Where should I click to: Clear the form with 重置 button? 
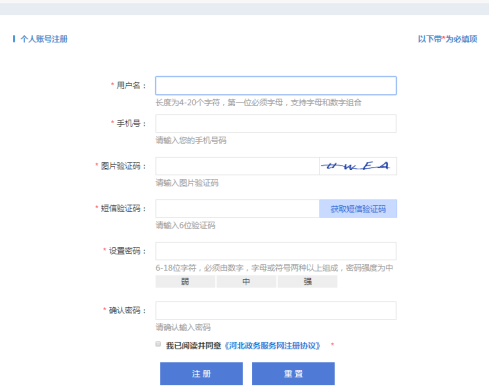tap(293, 374)
